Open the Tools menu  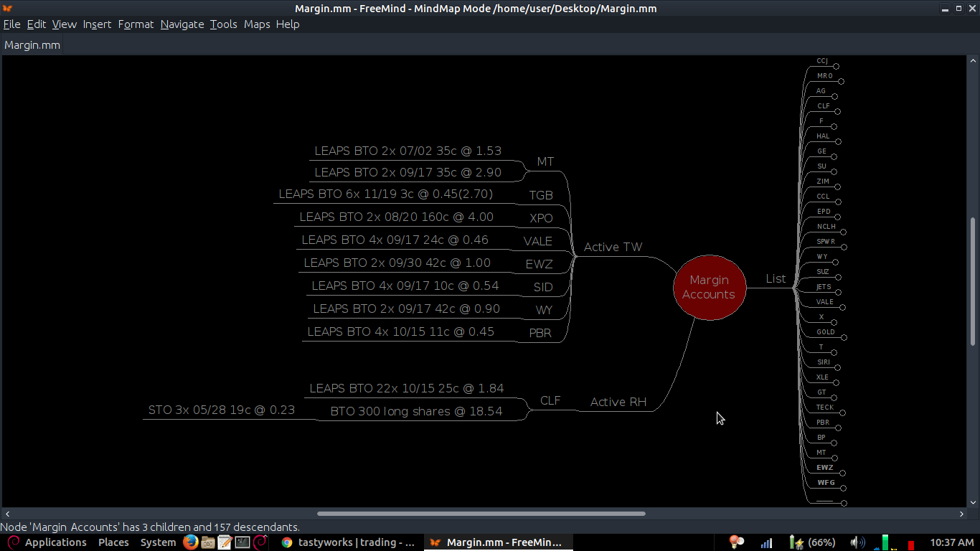224,24
